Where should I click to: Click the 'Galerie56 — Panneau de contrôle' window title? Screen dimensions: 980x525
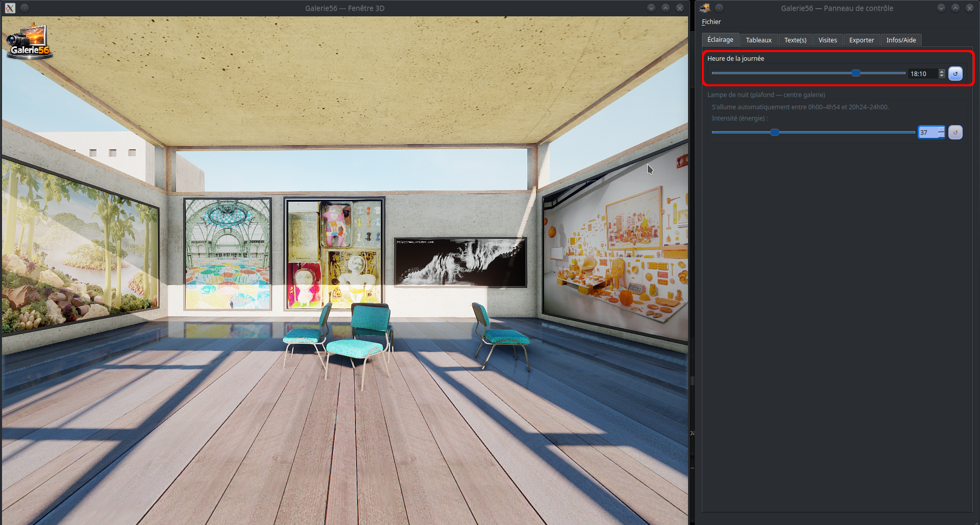(x=837, y=8)
